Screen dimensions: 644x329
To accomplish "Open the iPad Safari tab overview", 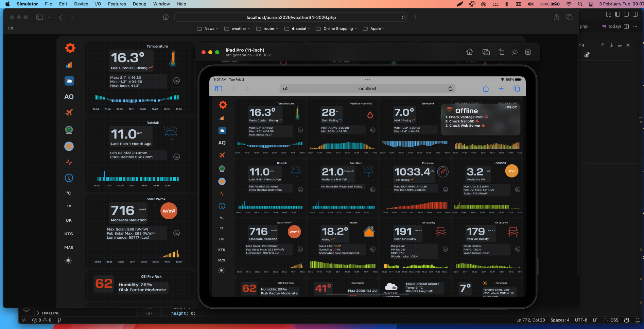I will point(517,89).
